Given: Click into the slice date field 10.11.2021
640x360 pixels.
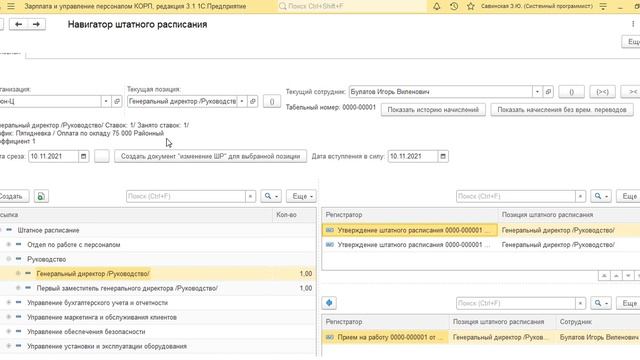Looking at the screenshot, I should pos(53,156).
